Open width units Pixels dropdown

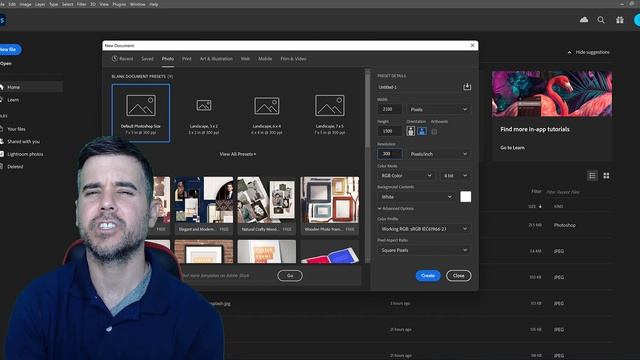point(439,109)
